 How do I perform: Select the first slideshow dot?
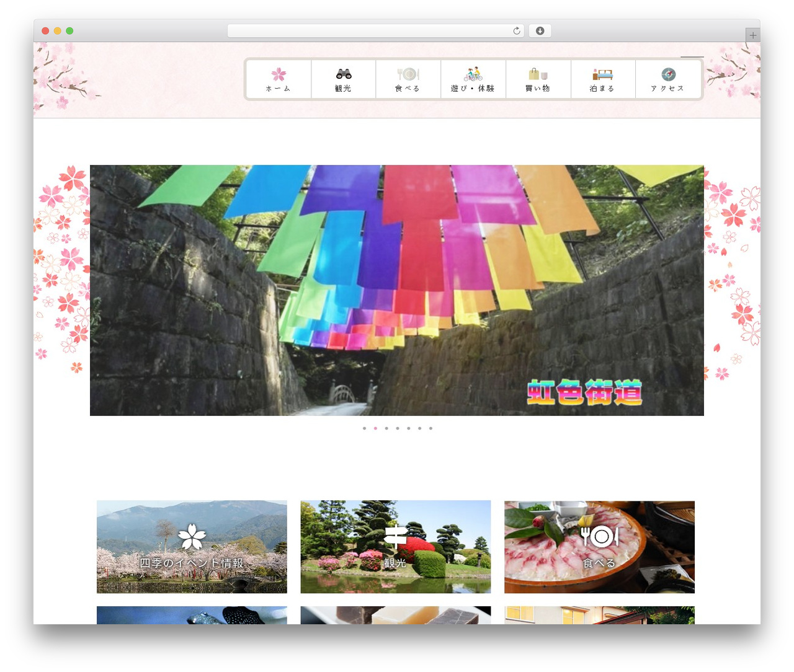click(364, 428)
